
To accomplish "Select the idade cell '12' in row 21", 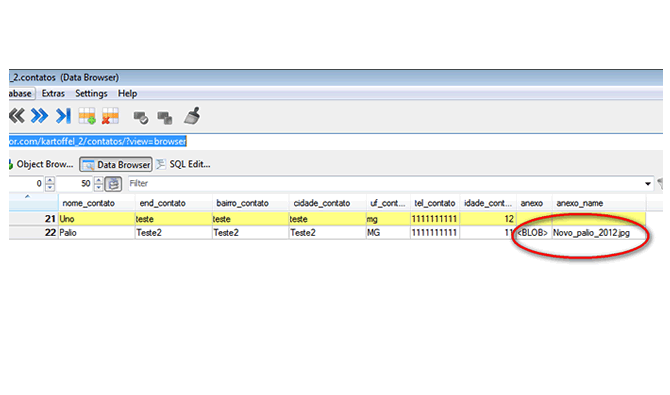I will (x=488, y=218).
